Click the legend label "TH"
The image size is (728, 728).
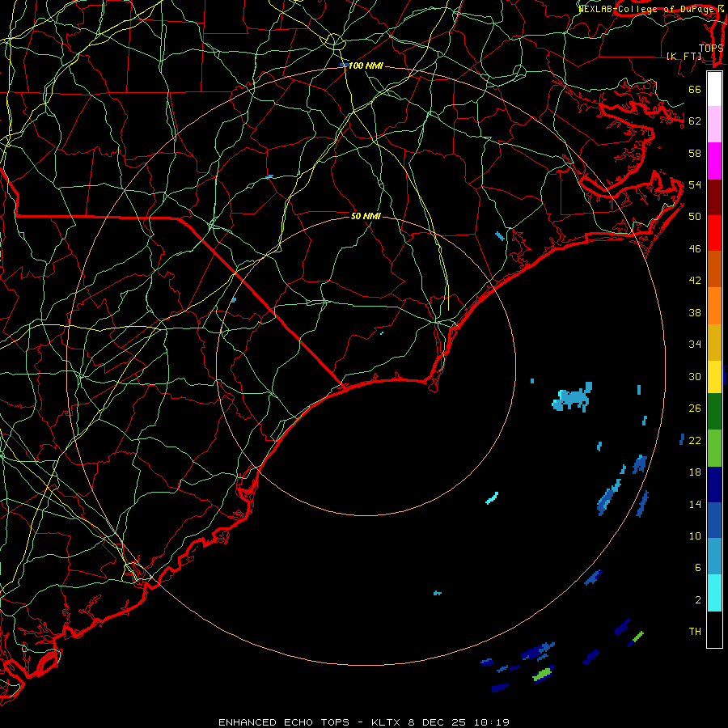(695, 632)
